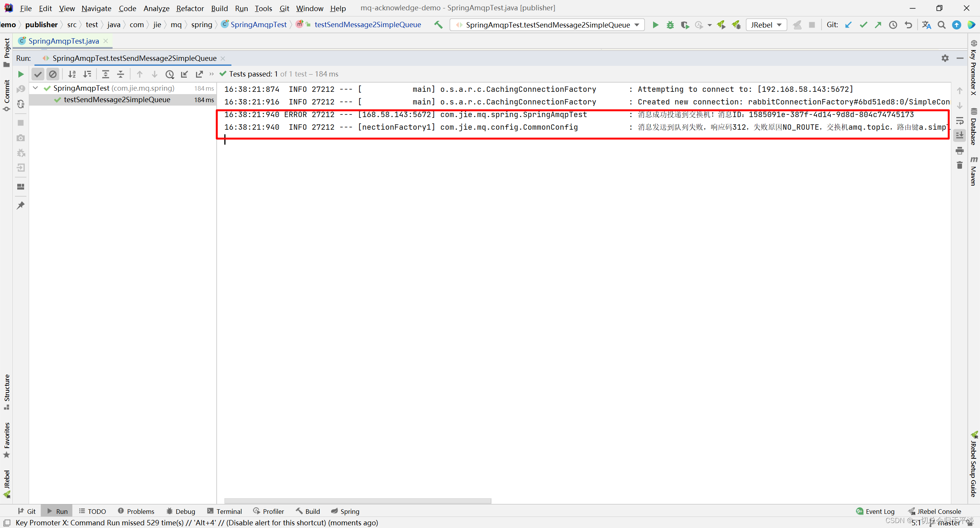The image size is (980, 528).
Task: Open Run panel settings gear
Action: point(945,58)
